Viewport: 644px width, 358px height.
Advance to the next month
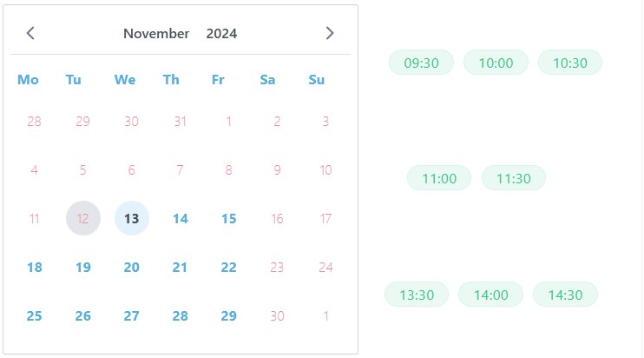point(330,34)
